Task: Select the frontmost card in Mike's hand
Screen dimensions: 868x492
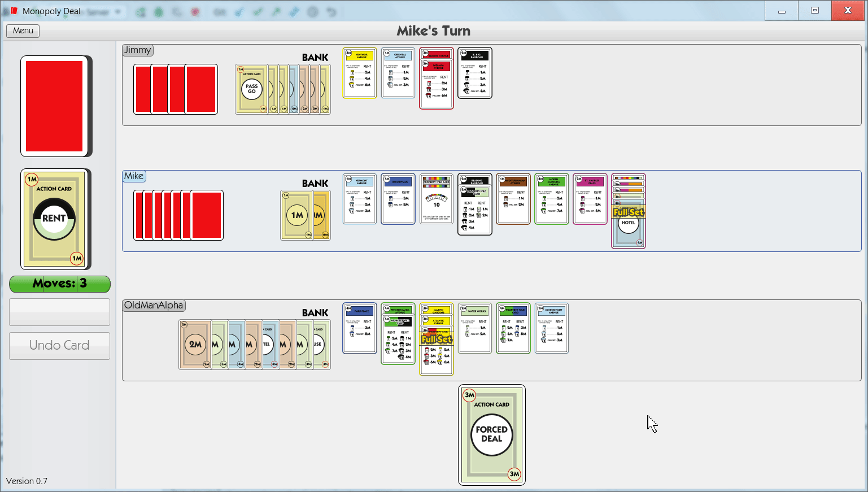Action: point(207,215)
